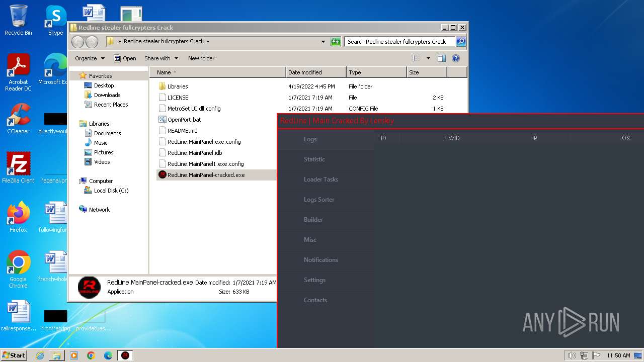644x362 pixels.
Task: Select the Libraries folder in file list
Action: [x=178, y=86]
